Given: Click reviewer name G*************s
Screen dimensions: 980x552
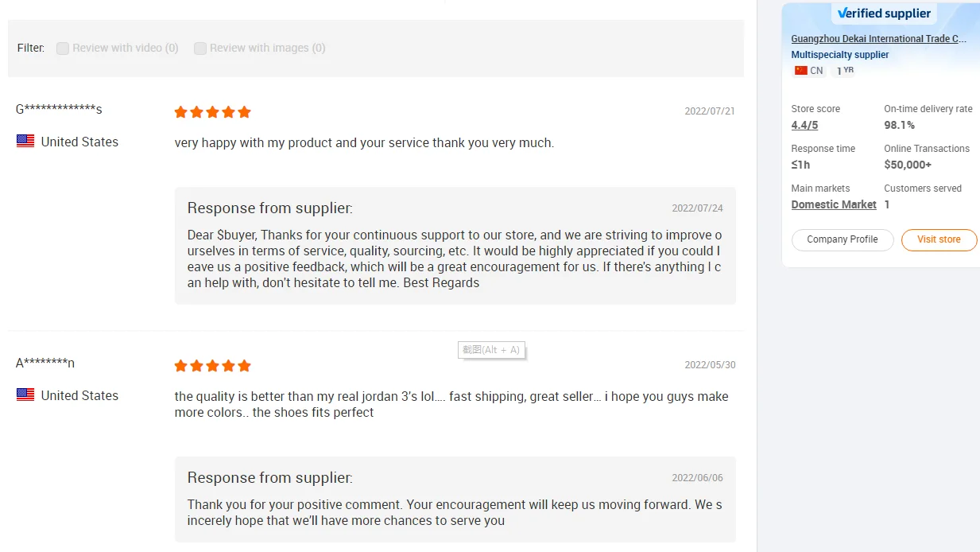Looking at the screenshot, I should [59, 109].
